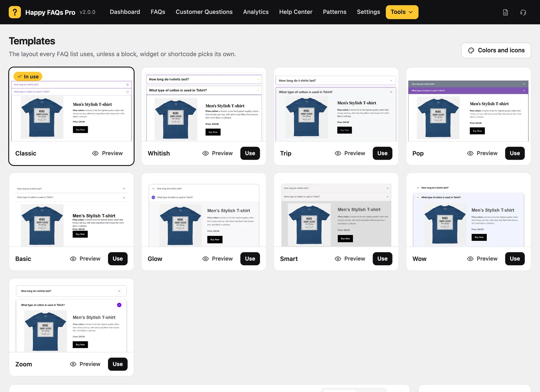The height and width of the screenshot is (392, 540).
Task: Click the Wow template thumbnail image
Action: click(x=468, y=210)
